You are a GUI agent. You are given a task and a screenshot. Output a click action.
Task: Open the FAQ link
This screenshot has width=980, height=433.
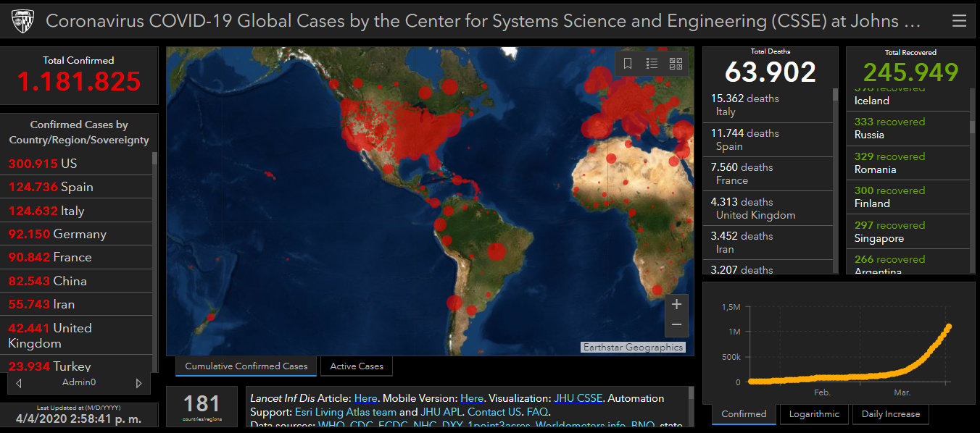537,412
